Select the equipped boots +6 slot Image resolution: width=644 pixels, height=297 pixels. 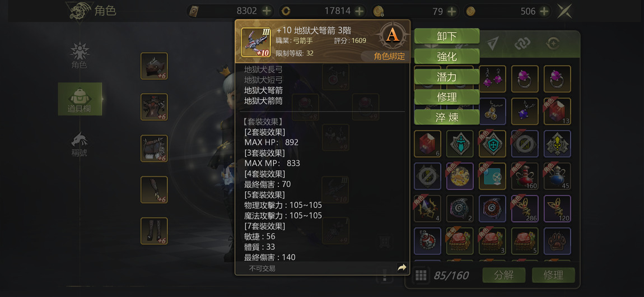(x=154, y=231)
